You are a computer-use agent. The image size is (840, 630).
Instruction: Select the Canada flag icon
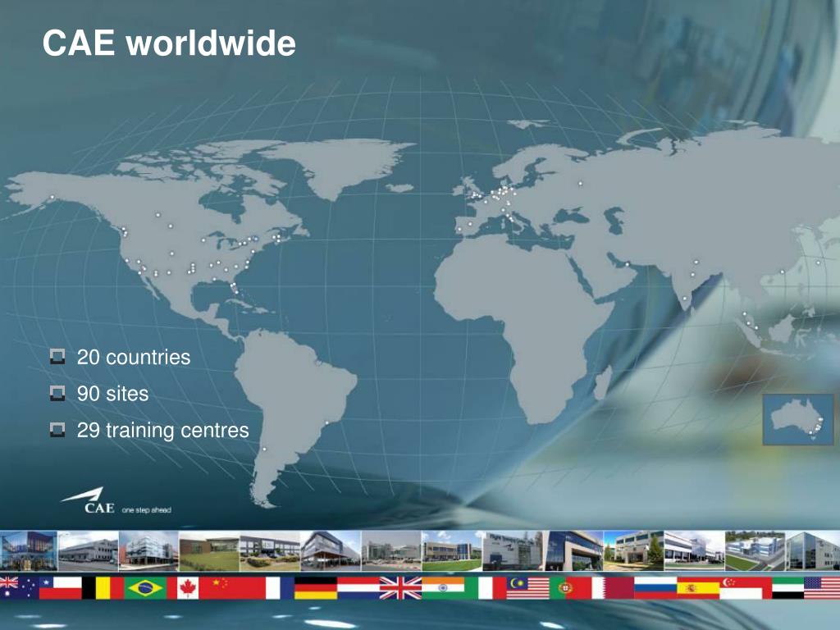pyautogui.click(x=187, y=588)
